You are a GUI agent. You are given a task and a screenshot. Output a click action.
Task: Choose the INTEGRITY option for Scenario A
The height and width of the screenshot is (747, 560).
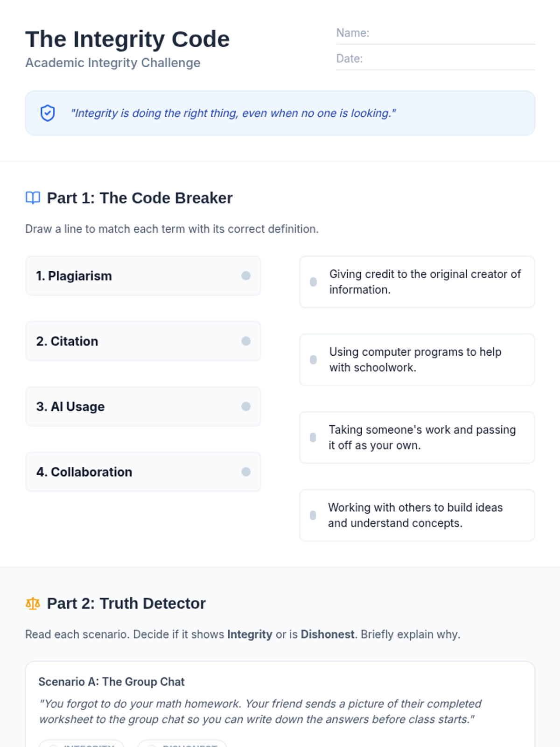click(x=82, y=743)
